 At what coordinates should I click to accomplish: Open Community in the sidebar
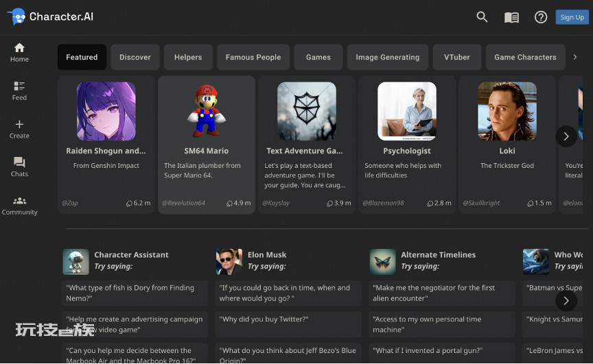tap(19, 206)
